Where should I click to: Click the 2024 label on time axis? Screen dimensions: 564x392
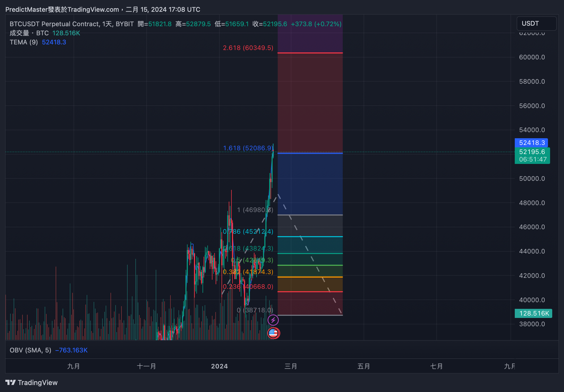(x=219, y=366)
